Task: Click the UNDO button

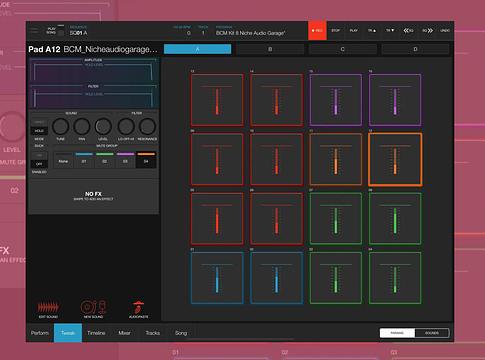Action: tap(445, 30)
